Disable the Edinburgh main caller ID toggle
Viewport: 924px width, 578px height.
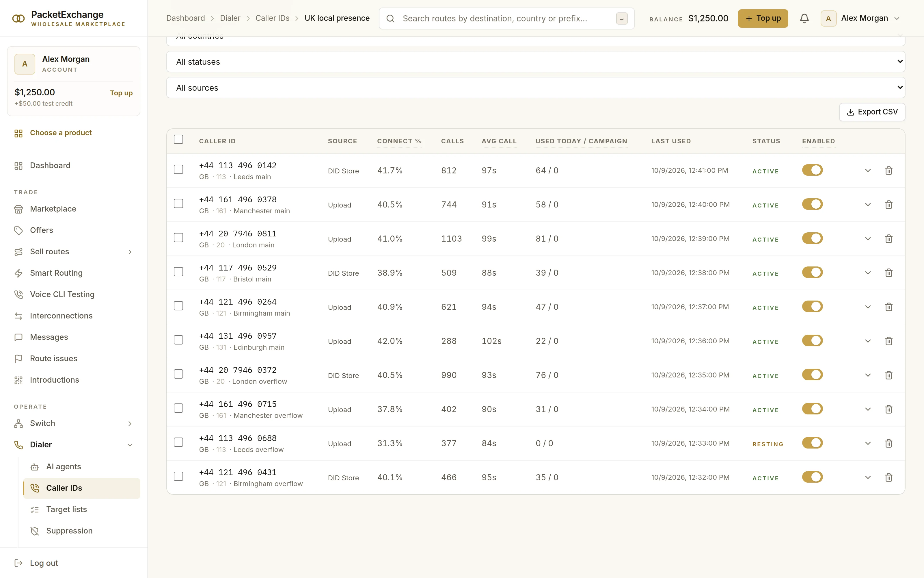[812, 341]
